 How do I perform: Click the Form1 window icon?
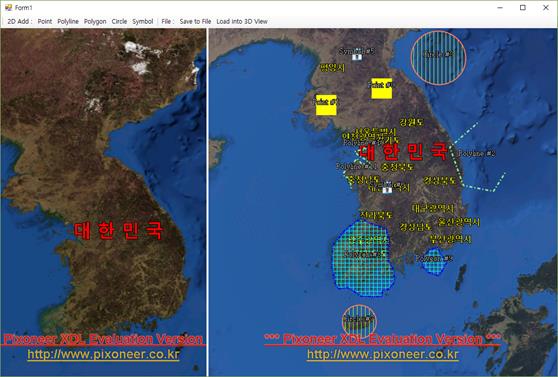point(9,7)
